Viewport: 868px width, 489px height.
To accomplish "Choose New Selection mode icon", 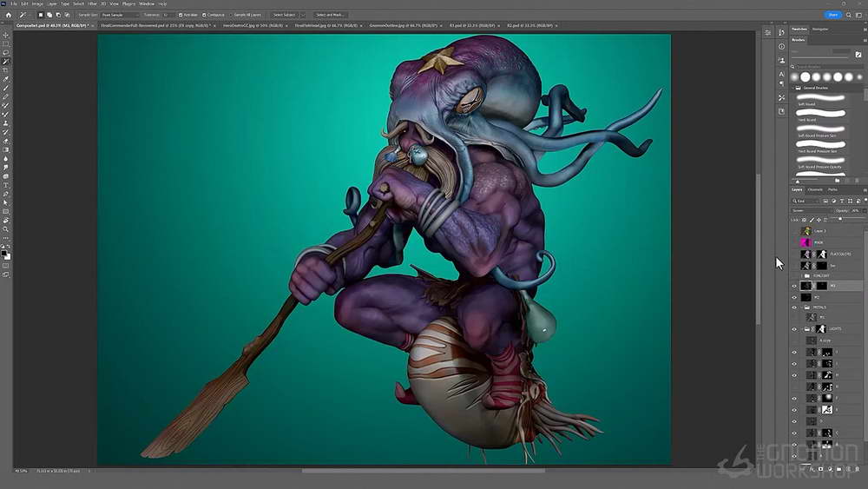I will pyautogui.click(x=41, y=15).
